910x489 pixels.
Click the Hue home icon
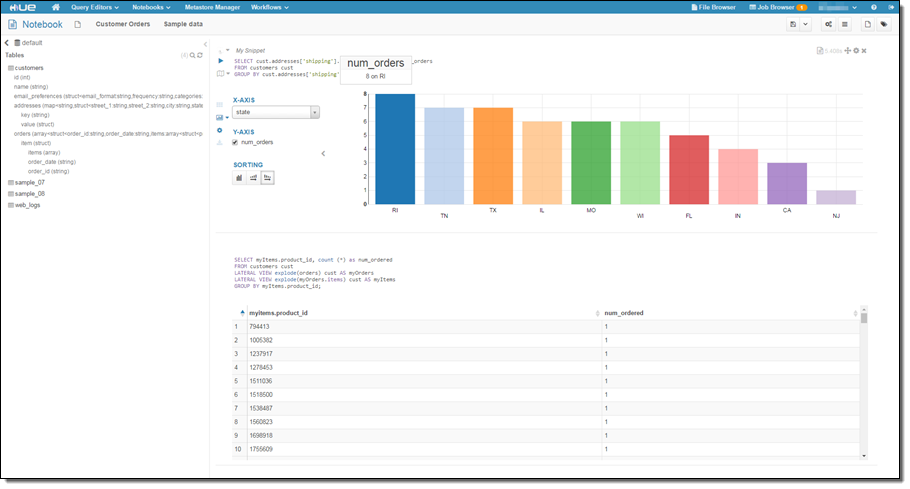(x=55, y=7)
